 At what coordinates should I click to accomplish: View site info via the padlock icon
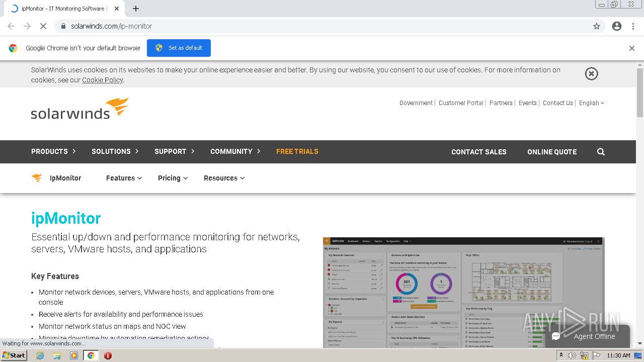[63, 26]
